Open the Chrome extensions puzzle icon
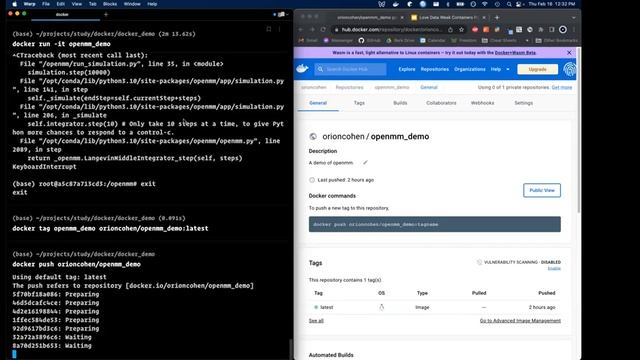The width and height of the screenshot is (640, 360). click(541, 29)
